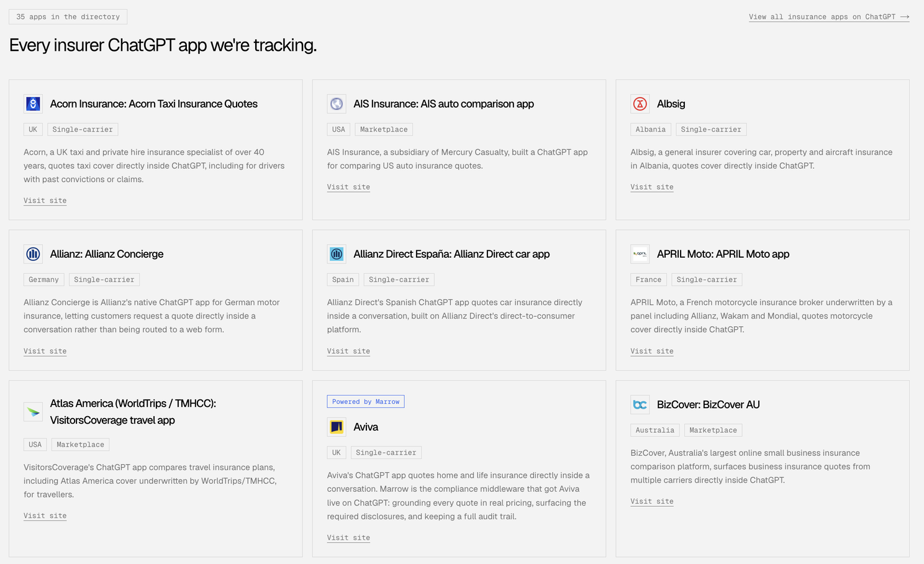This screenshot has height=564, width=924.
Task: Click Marketplace tag on BizCover card
Action: tap(713, 430)
